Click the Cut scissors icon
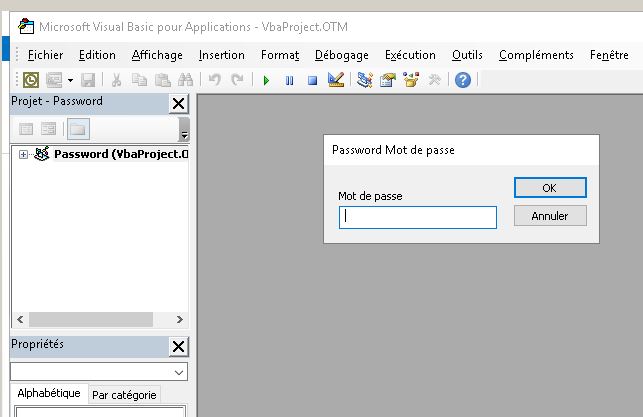This screenshot has height=417, width=643. (x=116, y=80)
